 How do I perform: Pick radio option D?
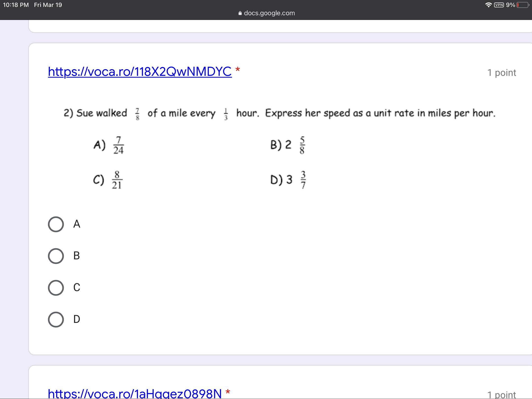(56, 319)
